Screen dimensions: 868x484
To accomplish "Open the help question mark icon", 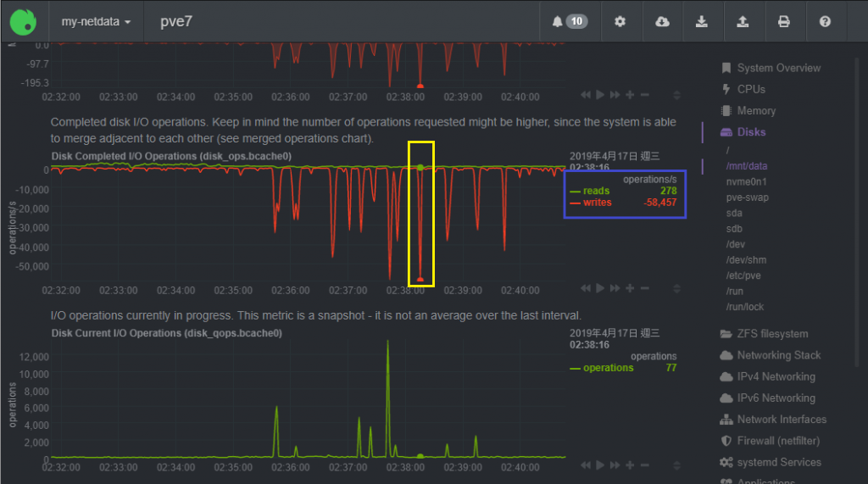I will pos(825,21).
